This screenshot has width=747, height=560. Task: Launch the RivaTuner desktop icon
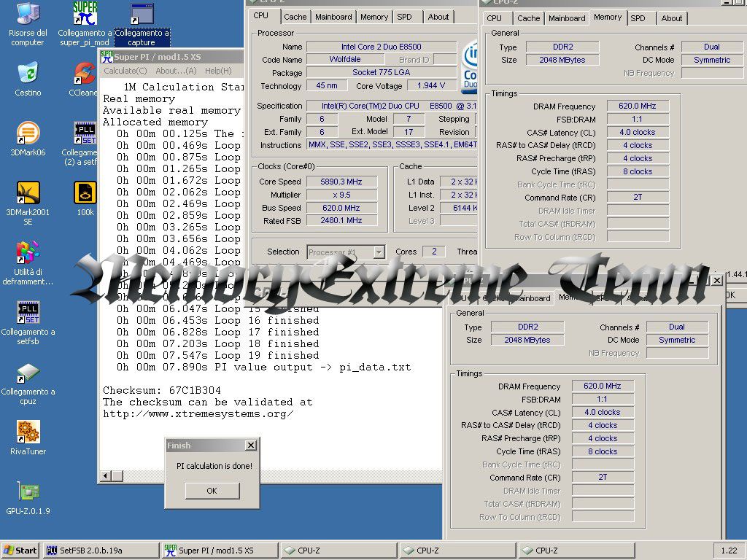[x=28, y=432]
